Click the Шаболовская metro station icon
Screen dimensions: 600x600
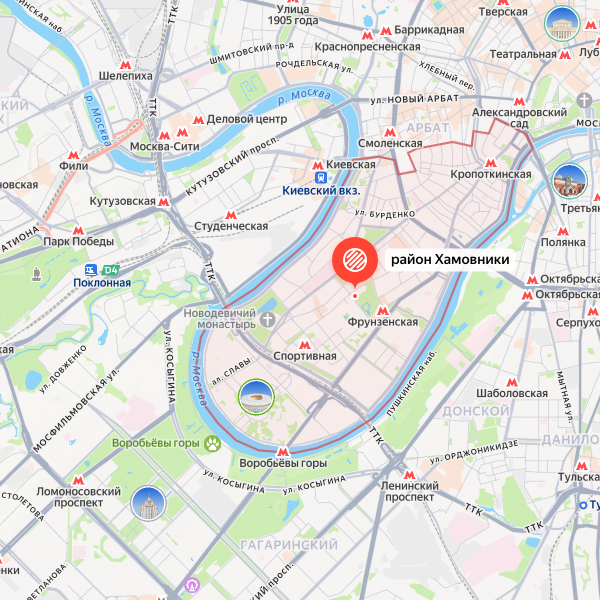pos(512,382)
